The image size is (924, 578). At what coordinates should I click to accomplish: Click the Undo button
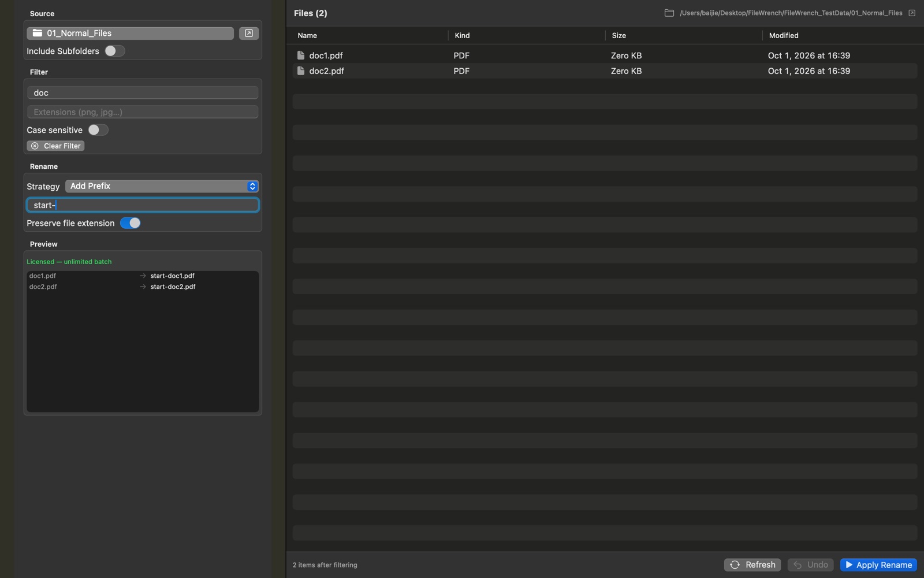pos(810,565)
